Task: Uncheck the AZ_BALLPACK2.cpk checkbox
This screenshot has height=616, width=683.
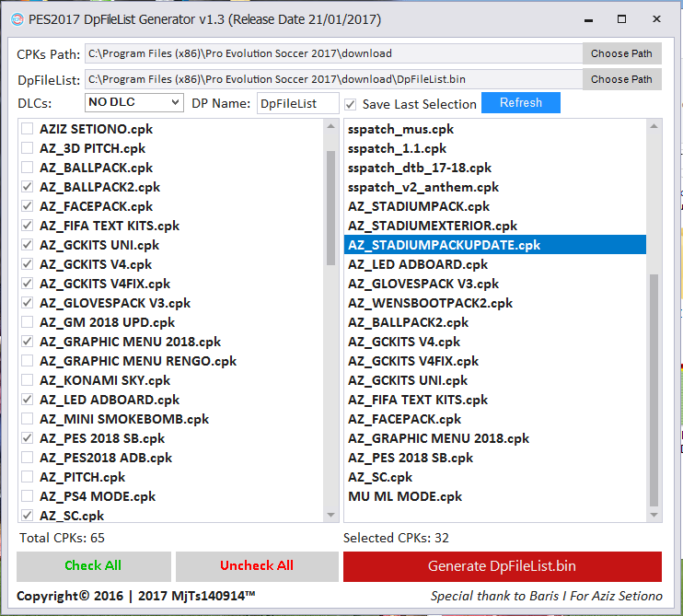Action: [27, 186]
